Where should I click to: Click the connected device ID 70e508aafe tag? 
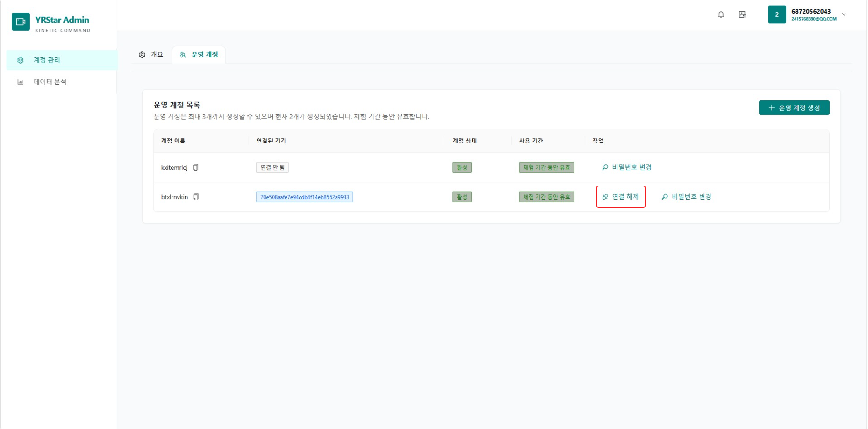point(304,197)
